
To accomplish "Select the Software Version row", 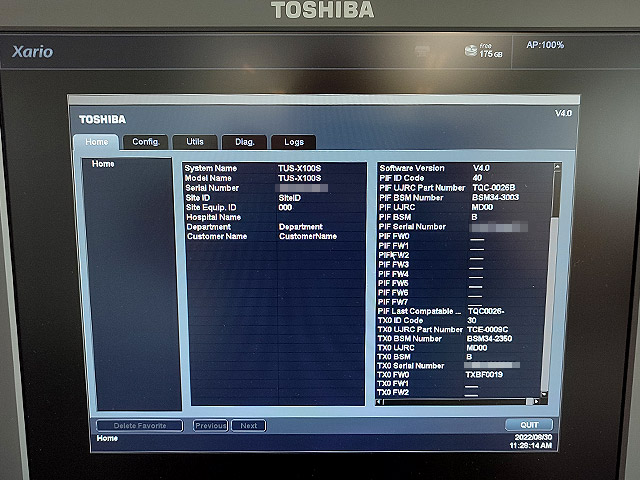I will tap(465, 168).
